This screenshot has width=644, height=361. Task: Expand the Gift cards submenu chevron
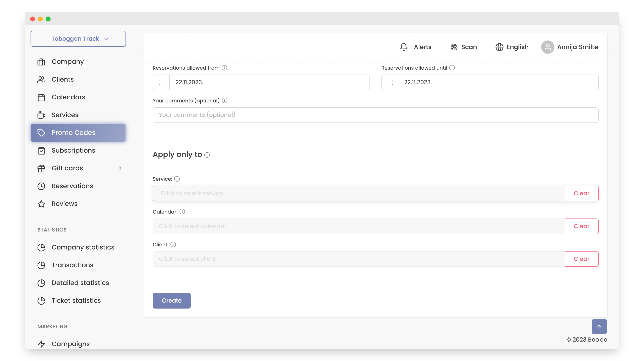(x=120, y=168)
